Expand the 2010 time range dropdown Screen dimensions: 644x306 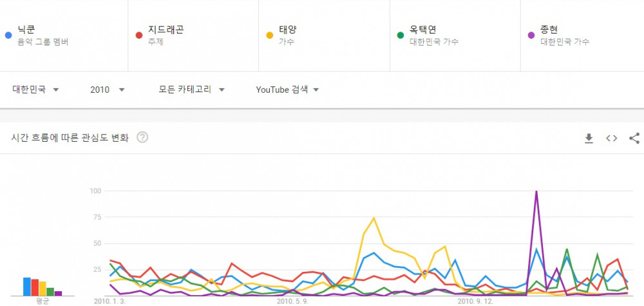tap(107, 90)
